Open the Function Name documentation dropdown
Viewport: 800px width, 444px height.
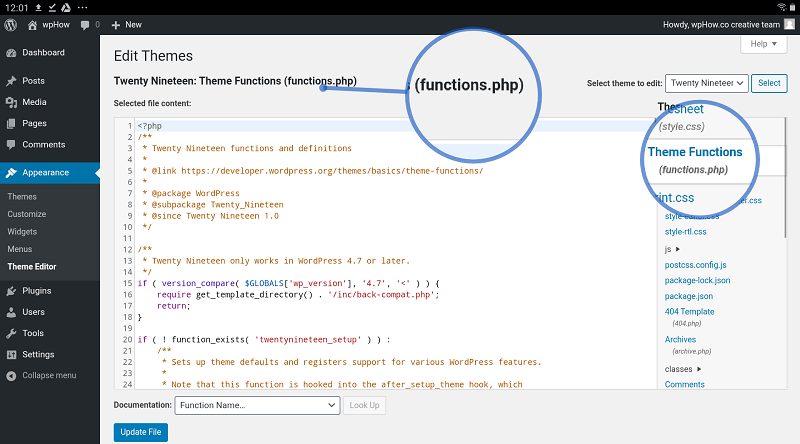[x=257, y=405]
